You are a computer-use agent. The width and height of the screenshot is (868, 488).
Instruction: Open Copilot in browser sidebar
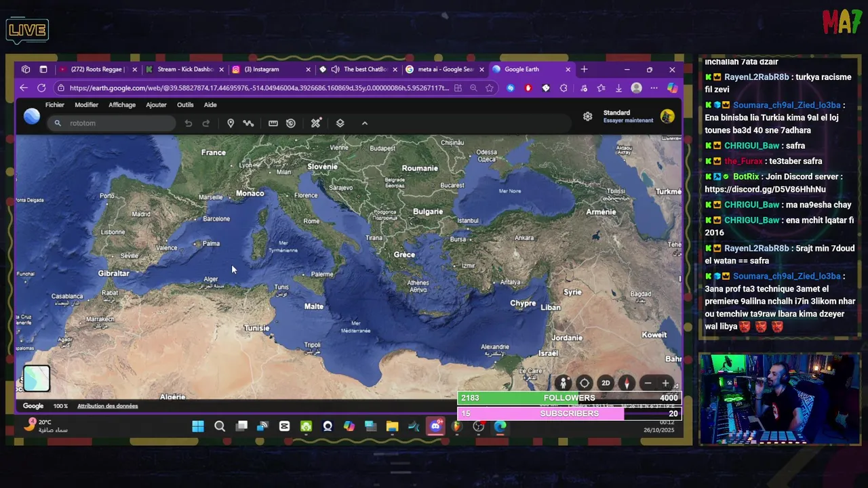coord(672,88)
